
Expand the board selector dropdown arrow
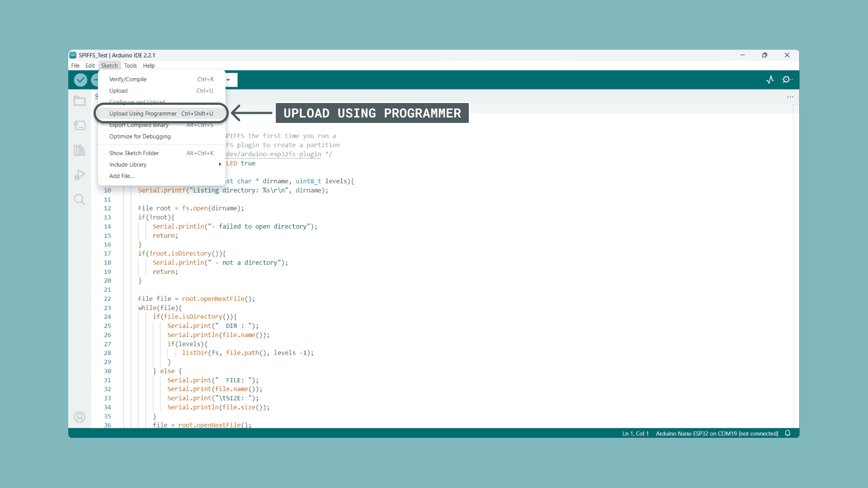(228, 80)
